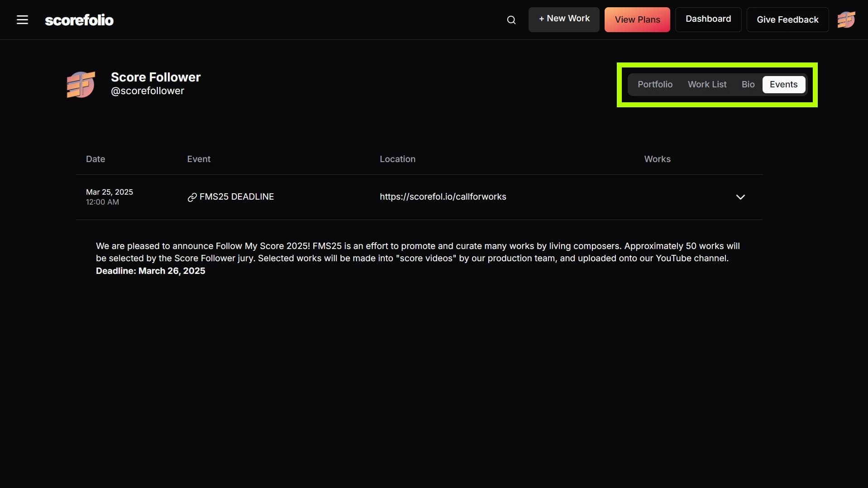Open search with the magnifier icon
This screenshot has width=868, height=488.
pyautogui.click(x=511, y=20)
